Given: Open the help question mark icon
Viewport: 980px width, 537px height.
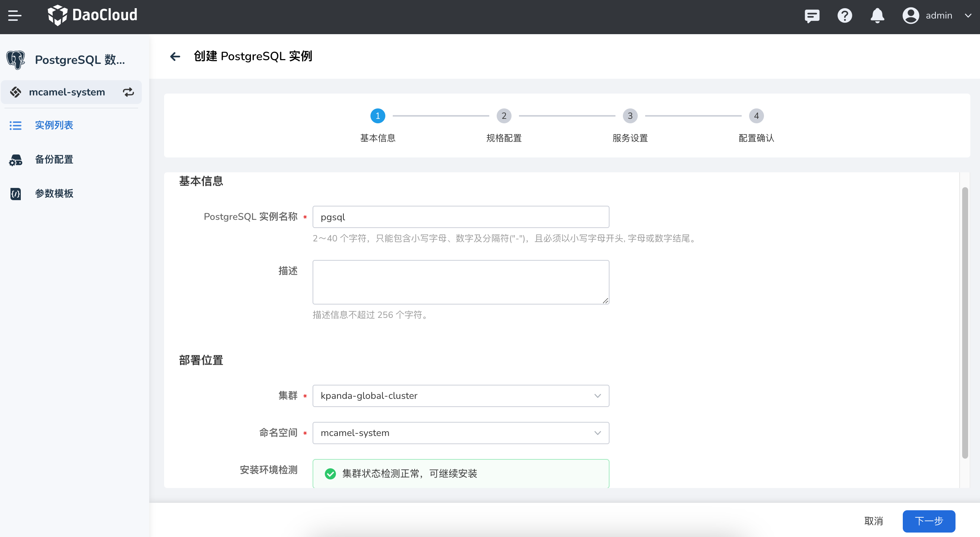Looking at the screenshot, I should pos(845,16).
